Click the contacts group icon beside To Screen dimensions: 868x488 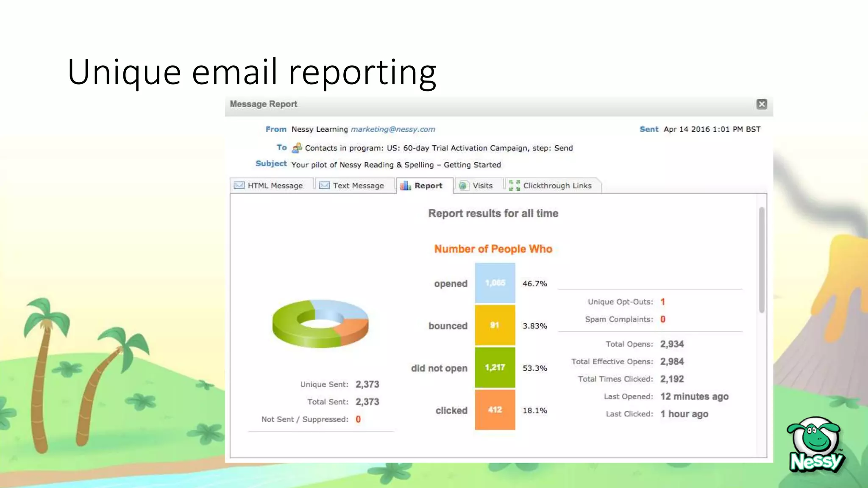(x=297, y=148)
